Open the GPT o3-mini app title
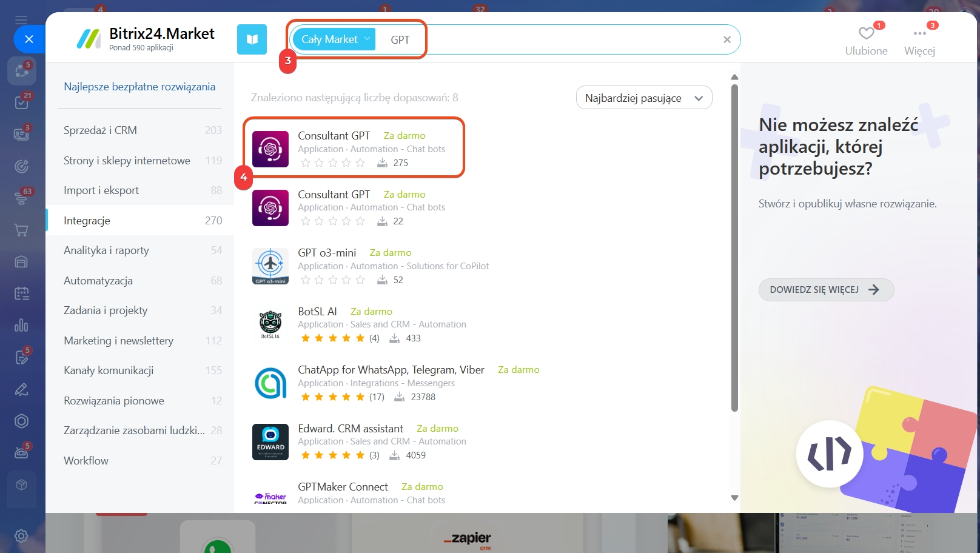 pyautogui.click(x=327, y=253)
